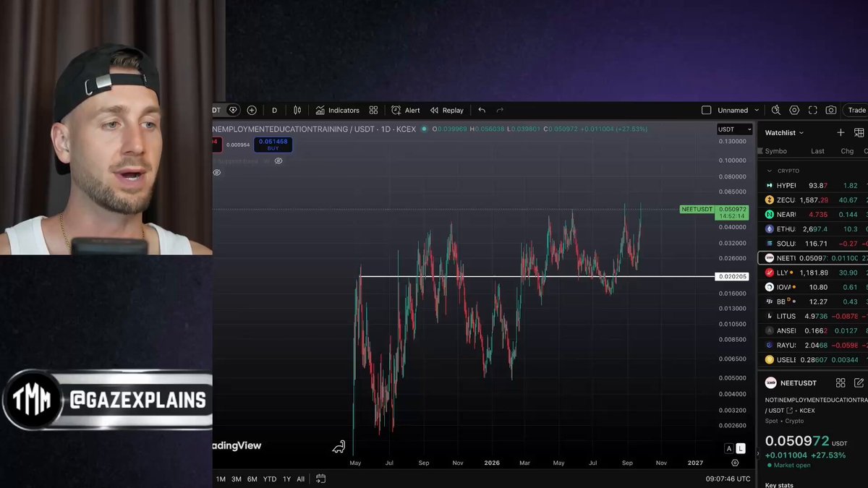Select NEET row in watchlist
This screenshot has height=488, width=868.
click(812, 258)
